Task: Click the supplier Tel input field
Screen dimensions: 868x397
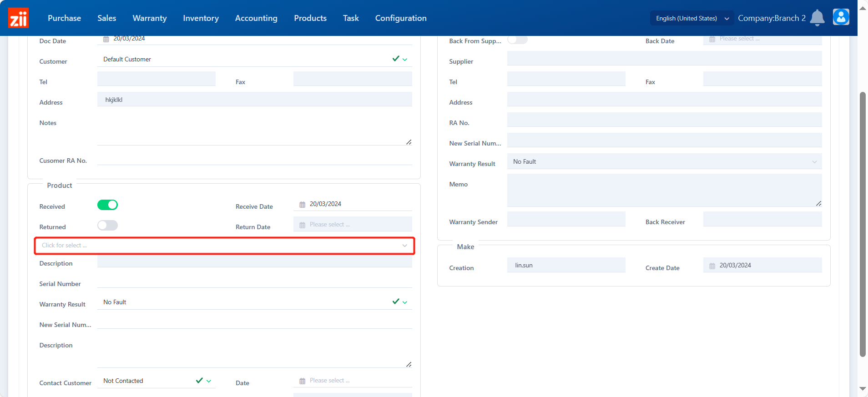Action: coord(566,79)
